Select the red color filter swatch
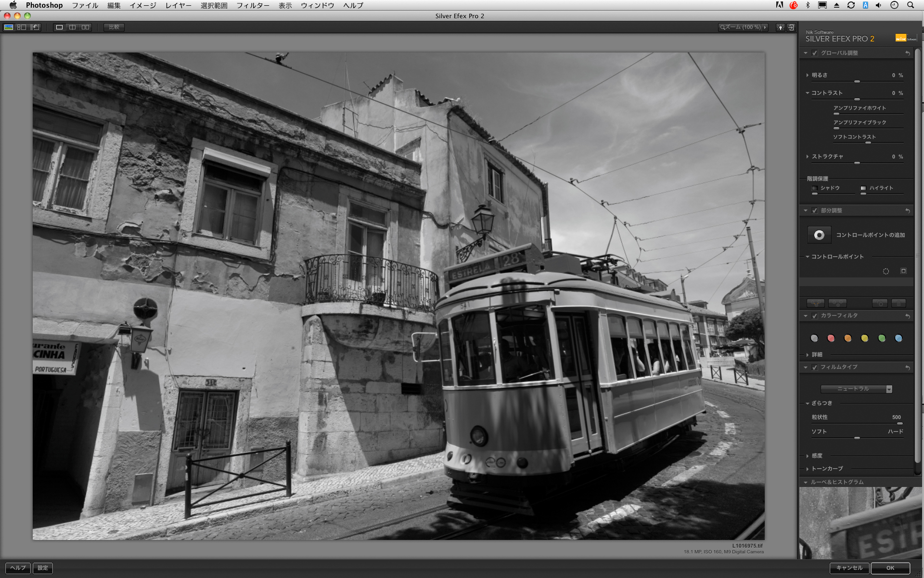The image size is (924, 578). coord(831,338)
